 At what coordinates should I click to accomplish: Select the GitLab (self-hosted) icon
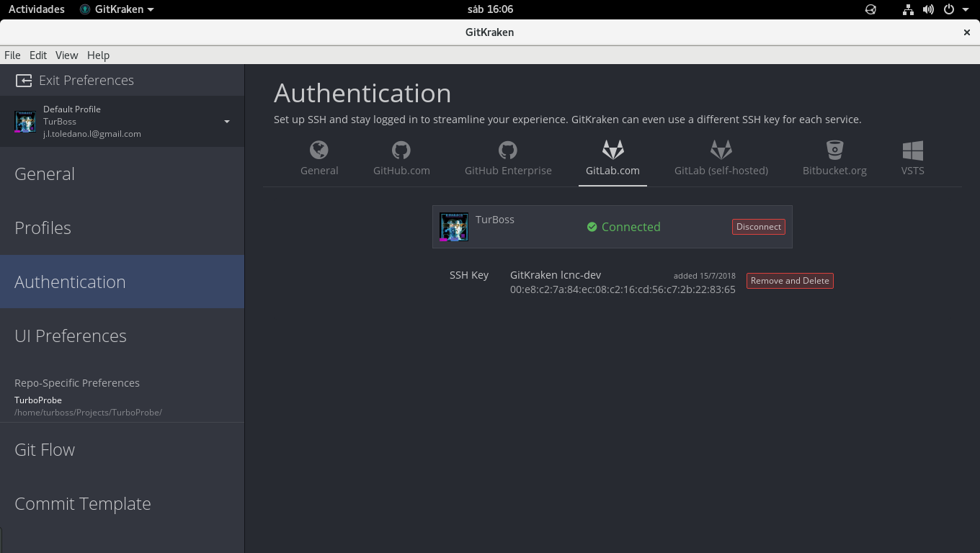tap(721, 150)
